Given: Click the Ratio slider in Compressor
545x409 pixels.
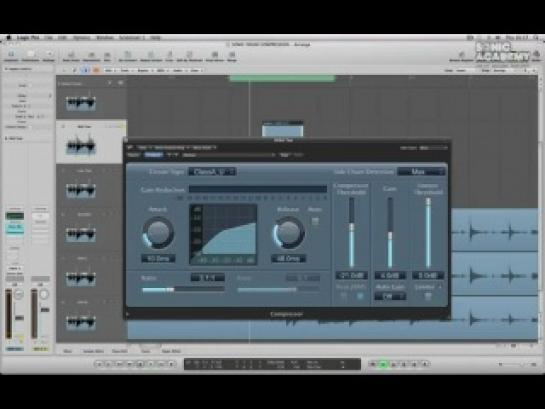Looking at the screenshot, I should click(183, 289).
